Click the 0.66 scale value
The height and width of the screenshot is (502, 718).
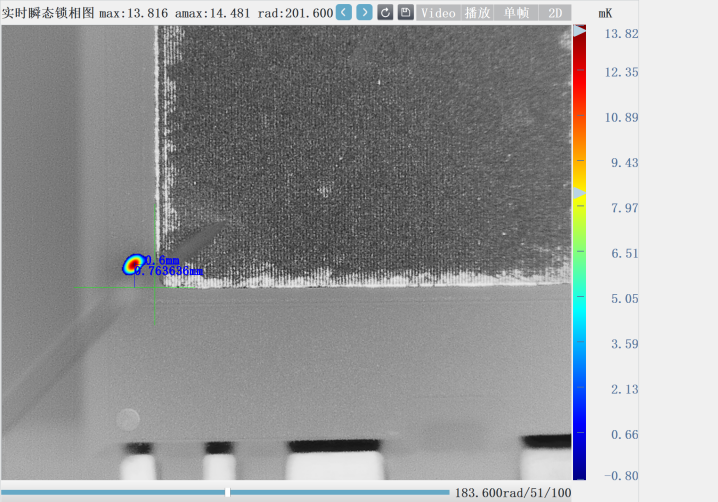tap(625, 434)
